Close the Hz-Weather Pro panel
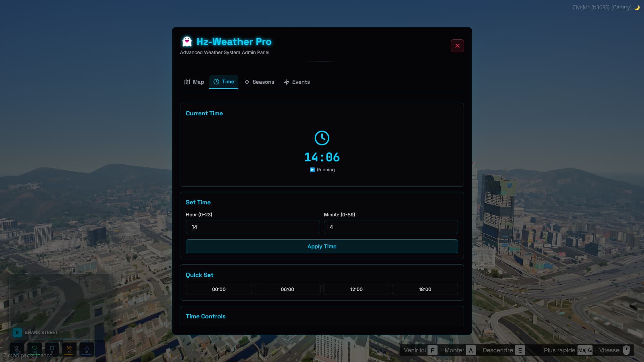Screen dimensions: 644x362 pos(457,46)
